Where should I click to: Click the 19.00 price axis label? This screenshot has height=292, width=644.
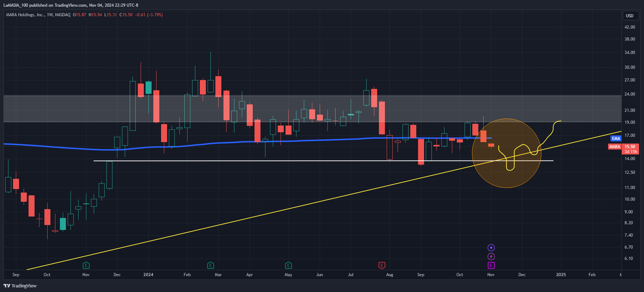pyautogui.click(x=630, y=122)
